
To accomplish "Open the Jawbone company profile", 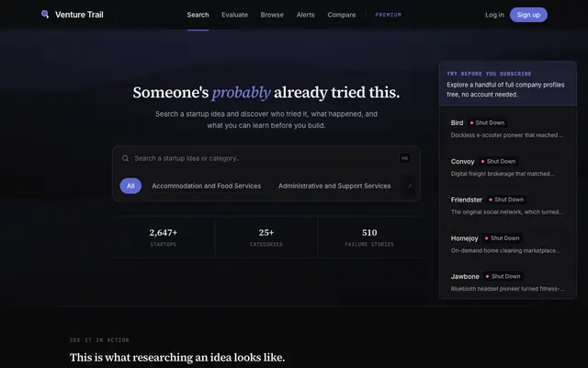I will pyautogui.click(x=507, y=282).
